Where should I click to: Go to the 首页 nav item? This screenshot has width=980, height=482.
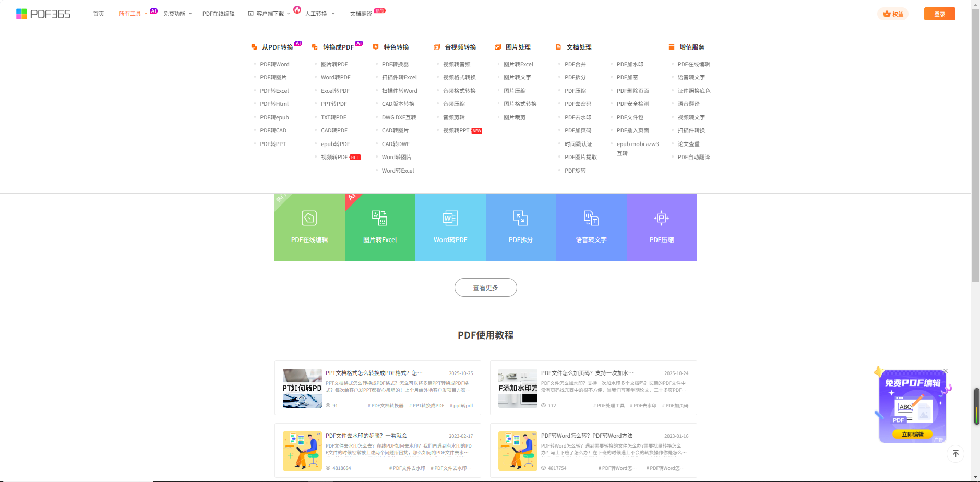pos(99,14)
